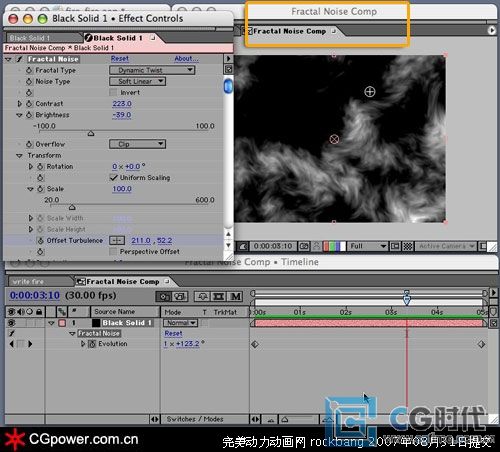Collapse the Transform group
The height and width of the screenshot is (452, 500).
click(19, 156)
